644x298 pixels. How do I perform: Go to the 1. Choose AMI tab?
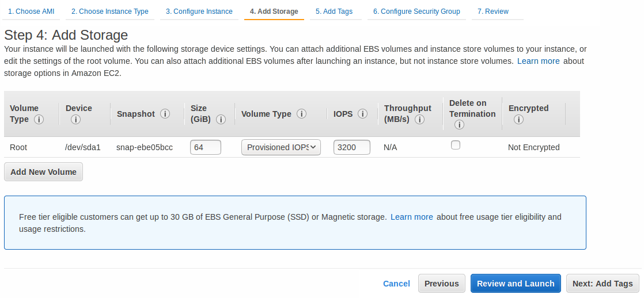[x=31, y=12]
